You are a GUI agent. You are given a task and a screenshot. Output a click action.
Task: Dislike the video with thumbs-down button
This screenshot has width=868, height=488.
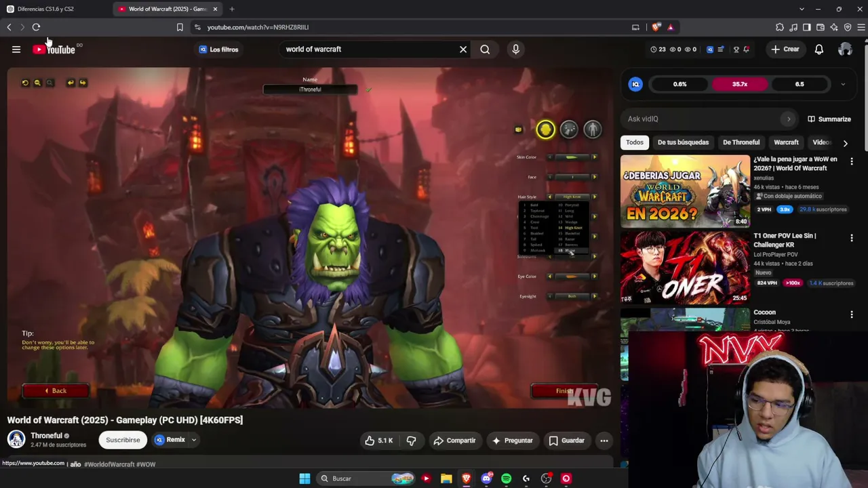411,441
